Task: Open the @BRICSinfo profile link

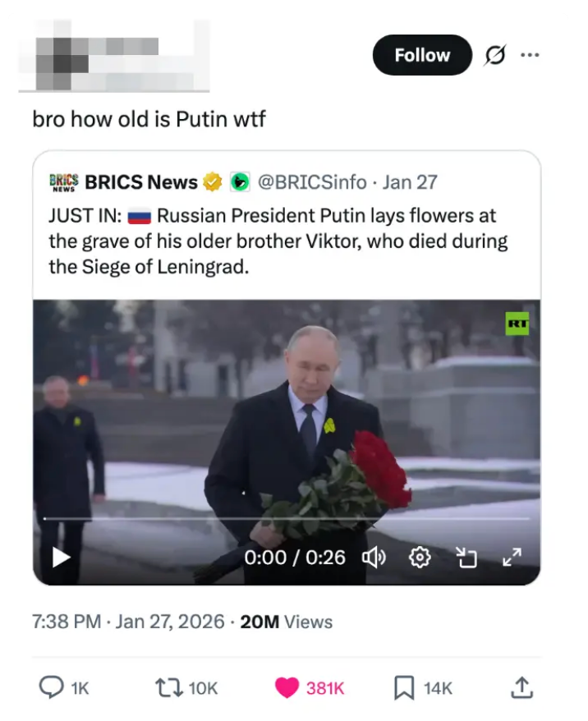Action: [x=313, y=182]
